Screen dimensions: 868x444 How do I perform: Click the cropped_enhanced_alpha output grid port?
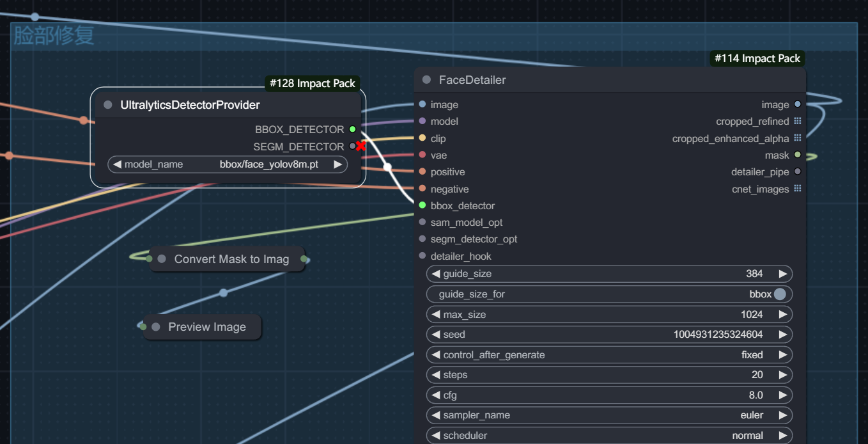click(797, 138)
